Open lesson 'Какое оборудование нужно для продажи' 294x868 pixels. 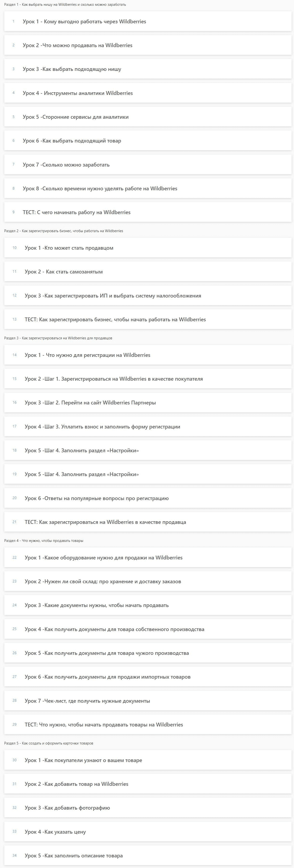click(x=104, y=558)
